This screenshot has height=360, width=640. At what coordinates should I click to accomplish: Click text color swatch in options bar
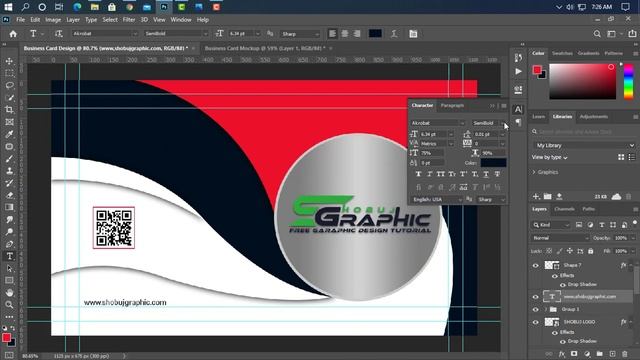(x=376, y=34)
